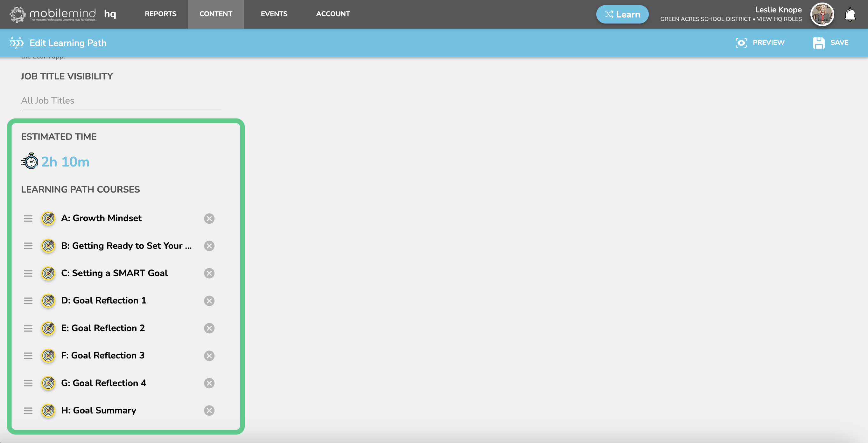Screen dimensions: 868x443
Task: Click the stopwatch estimated time icon
Action: pyautogui.click(x=30, y=161)
